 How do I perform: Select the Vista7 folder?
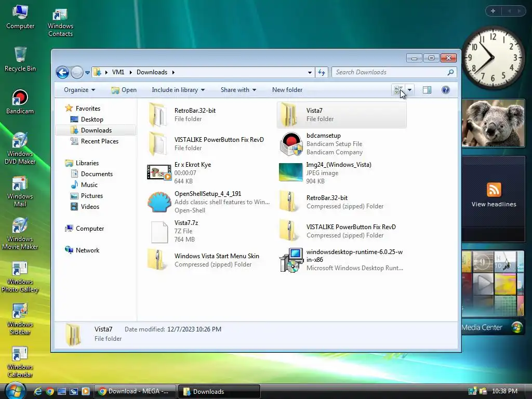(342, 115)
